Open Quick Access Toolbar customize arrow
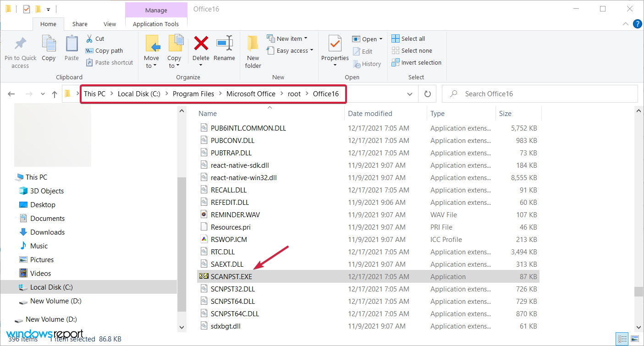644x346 pixels. [x=49, y=10]
